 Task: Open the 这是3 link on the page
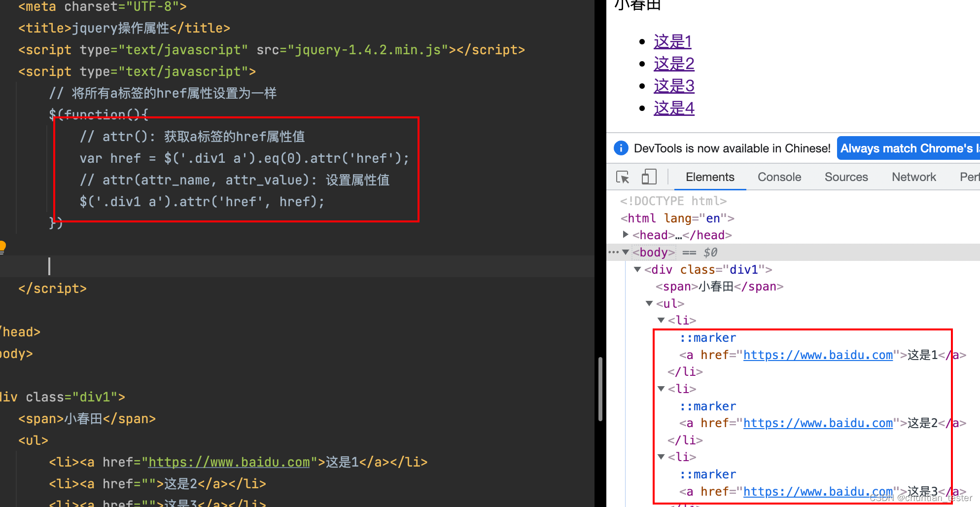tap(674, 86)
